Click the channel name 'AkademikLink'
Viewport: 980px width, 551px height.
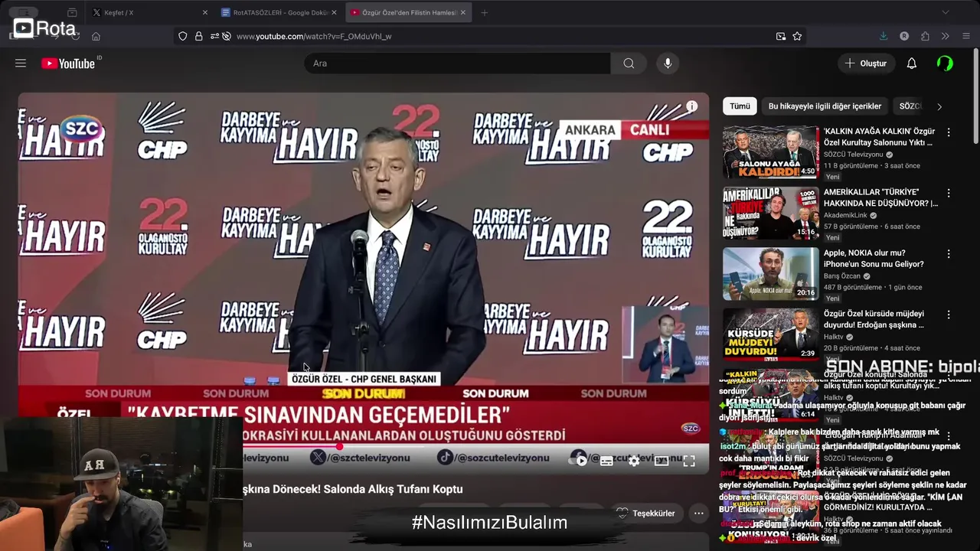point(845,216)
